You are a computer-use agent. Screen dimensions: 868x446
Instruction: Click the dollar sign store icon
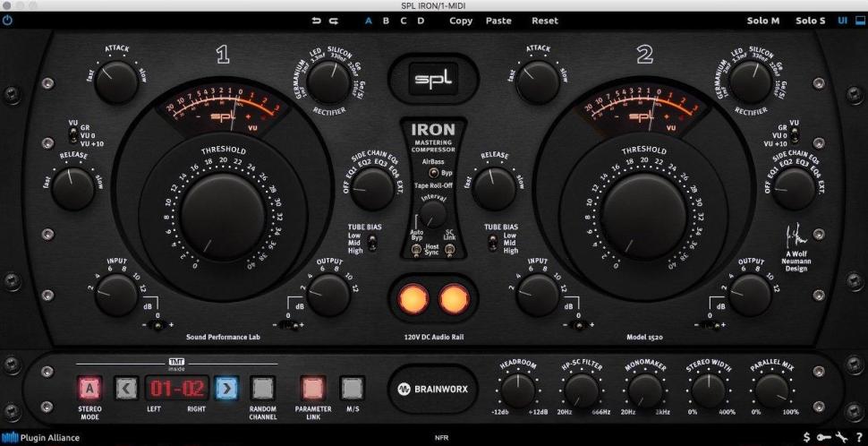[806, 438]
